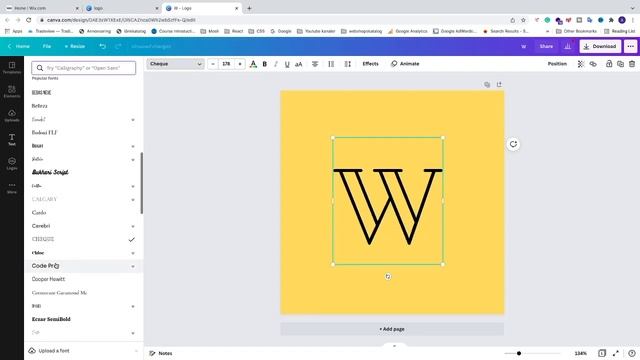Select the Belleza font

[40, 106]
